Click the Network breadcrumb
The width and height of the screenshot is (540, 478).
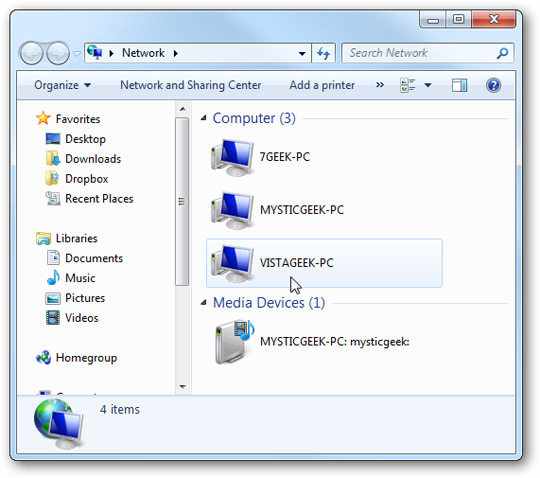click(143, 53)
